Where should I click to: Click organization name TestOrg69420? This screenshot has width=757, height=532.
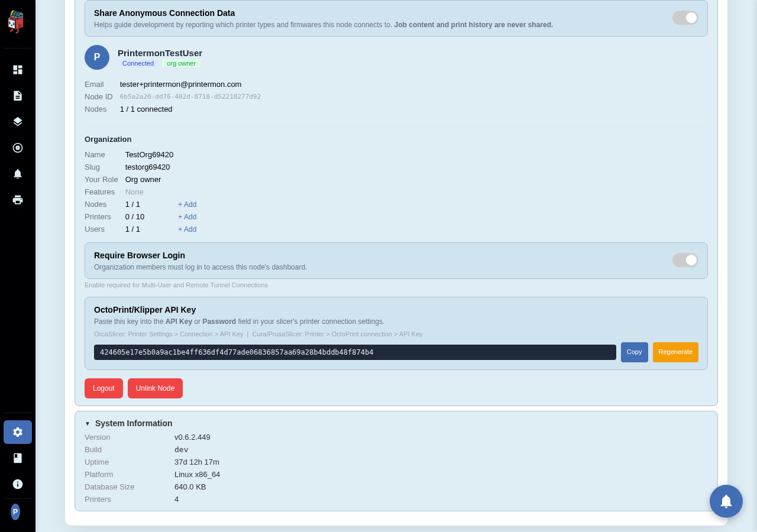150,155
